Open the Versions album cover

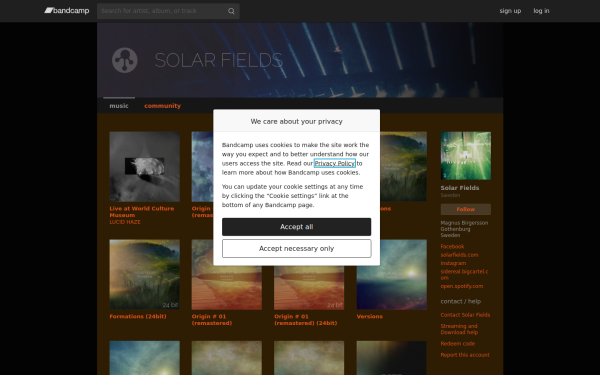391,274
